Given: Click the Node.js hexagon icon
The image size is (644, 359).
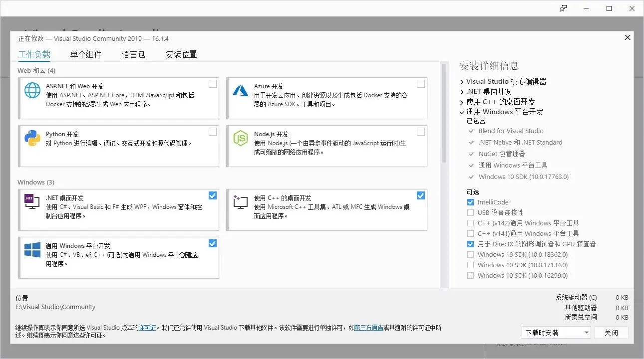Looking at the screenshot, I should [241, 138].
